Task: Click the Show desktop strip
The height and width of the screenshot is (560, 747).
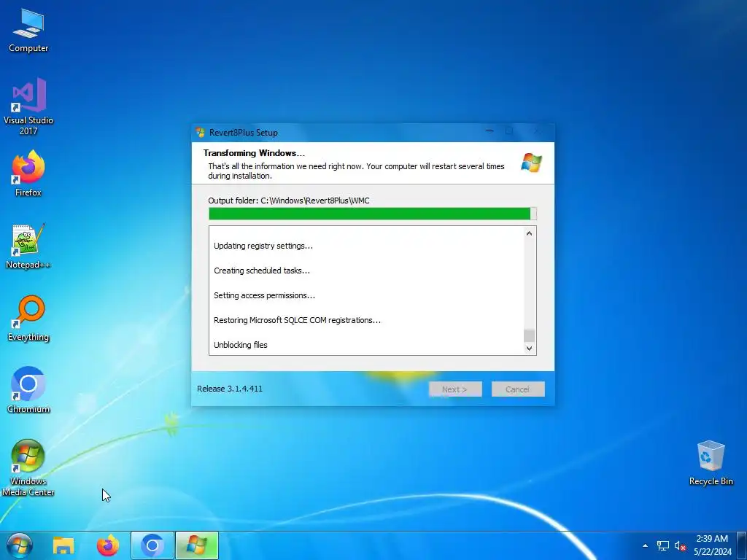Action: point(742,545)
